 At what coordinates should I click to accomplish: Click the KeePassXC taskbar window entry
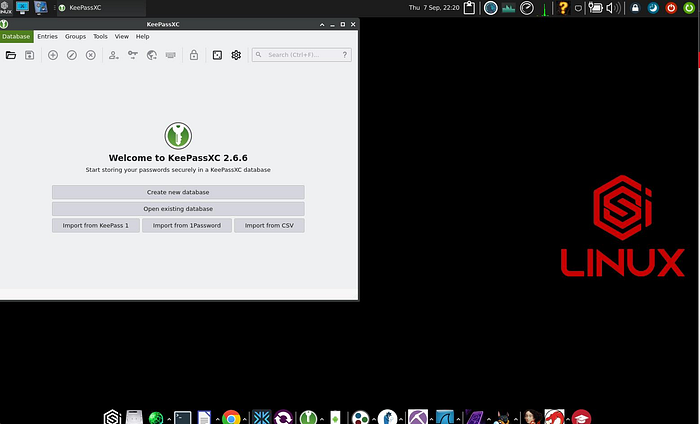point(101,8)
